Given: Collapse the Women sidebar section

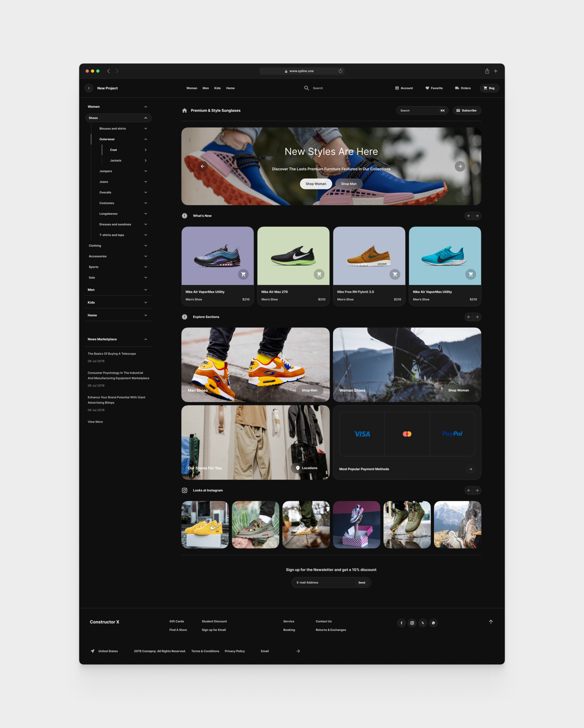Looking at the screenshot, I should 146,107.
